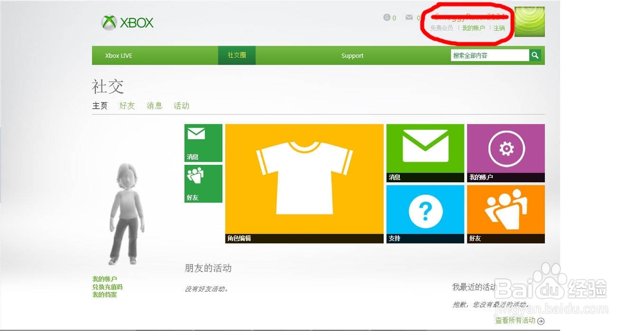Switch to the 消息 tab
This screenshot has height=331, width=644.
click(x=155, y=106)
